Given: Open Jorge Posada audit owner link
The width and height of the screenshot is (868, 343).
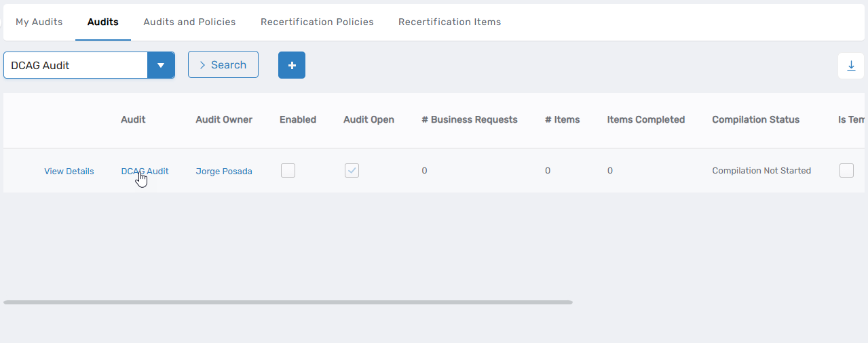Looking at the screenshot, I should 224,171.
